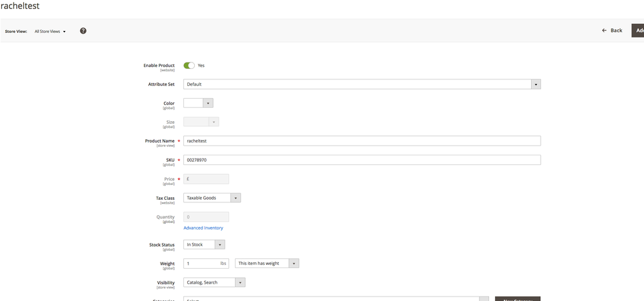Open the Color dropdown
This screenshot has height=301, width=644.
198,103
